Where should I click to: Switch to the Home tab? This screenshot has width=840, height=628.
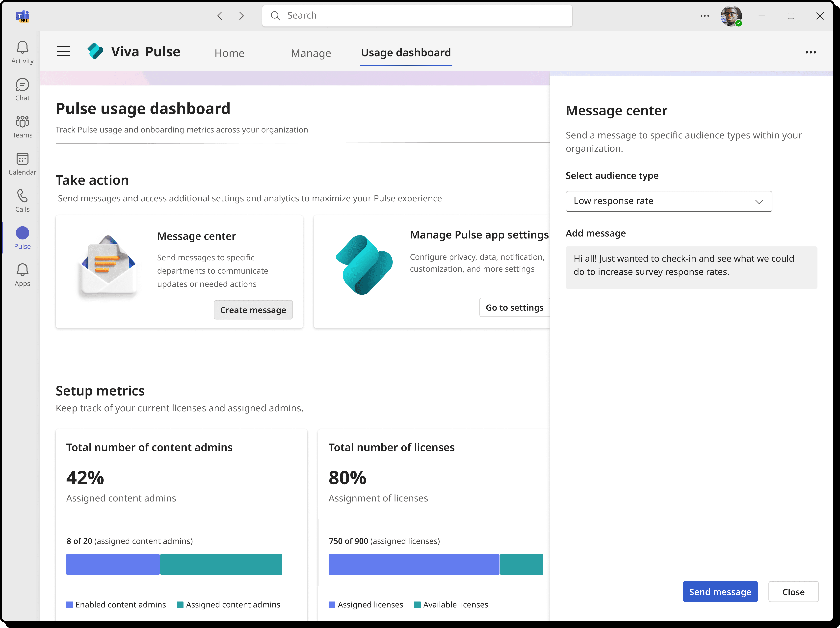229,53
